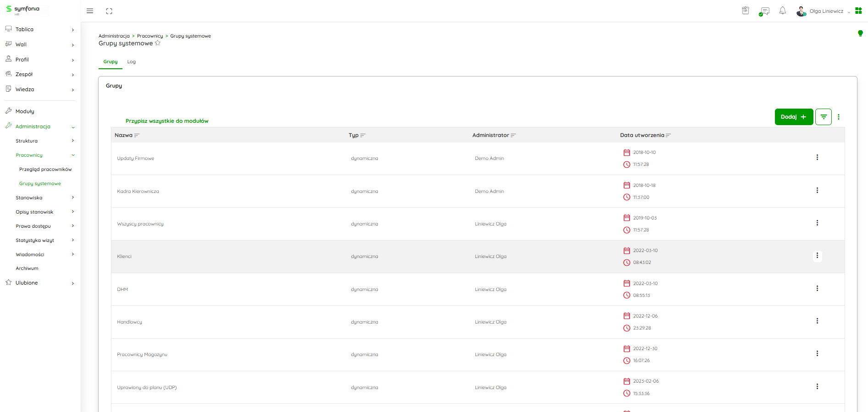Open the green app grid icon

point(858,11)
